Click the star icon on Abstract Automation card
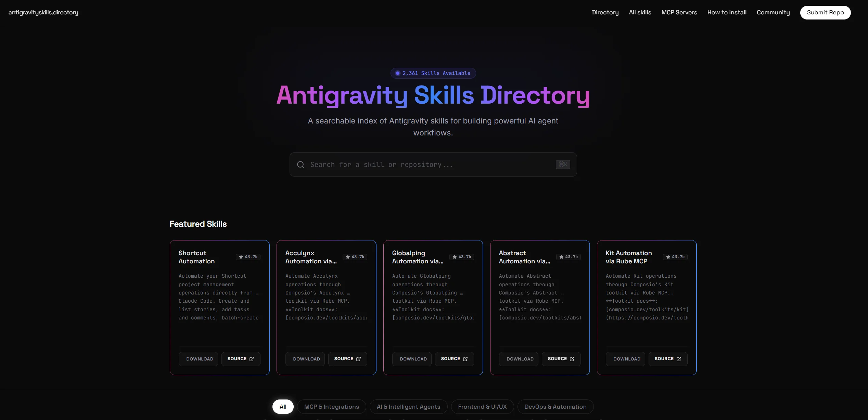This screenshot has width=868, height=420. coord(561,257)
